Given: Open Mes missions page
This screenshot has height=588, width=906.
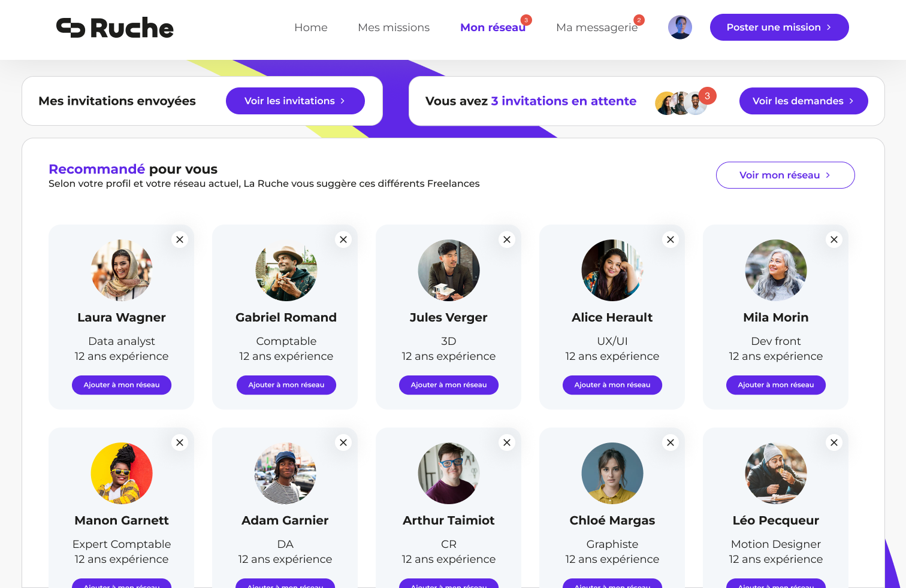Looking at the screenshot, I should coord(394,28).
